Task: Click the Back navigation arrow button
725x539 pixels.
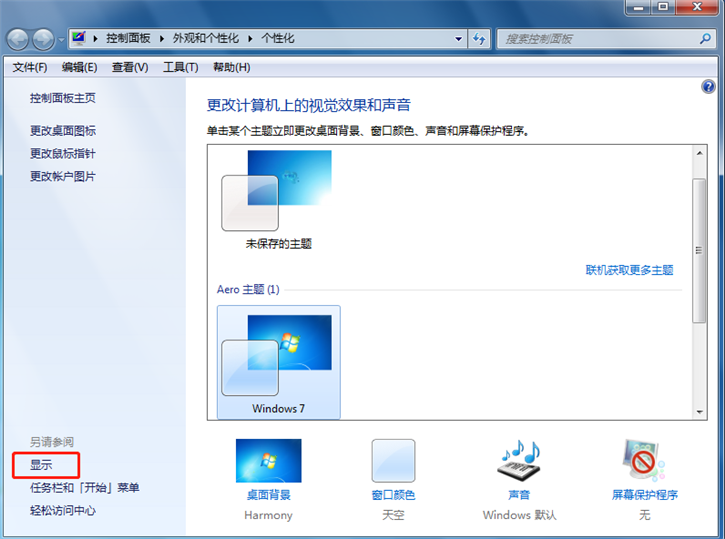Action: point(18,39)
